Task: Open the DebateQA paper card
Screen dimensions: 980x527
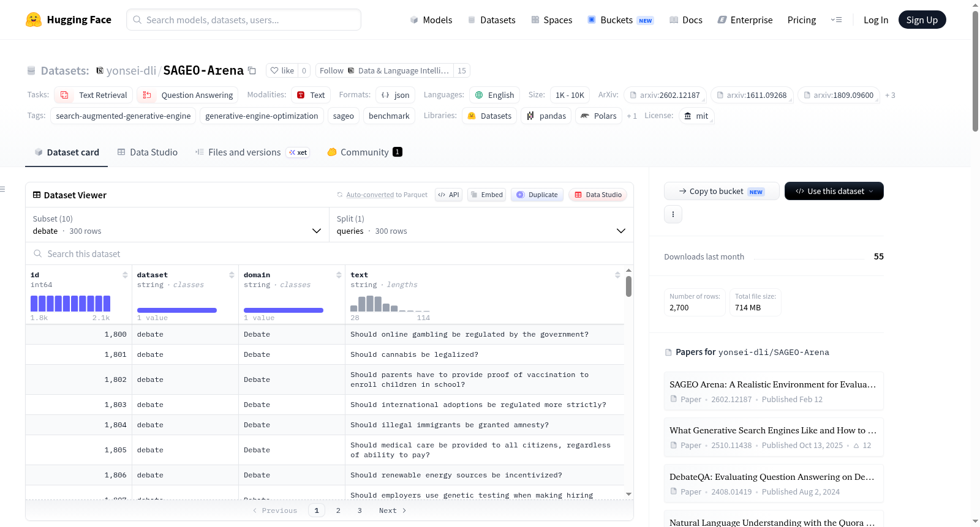Action: click(774, 484)
